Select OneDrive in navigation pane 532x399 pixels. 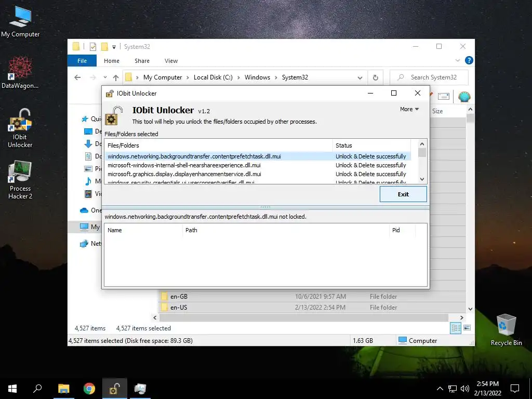pos(90,210)
